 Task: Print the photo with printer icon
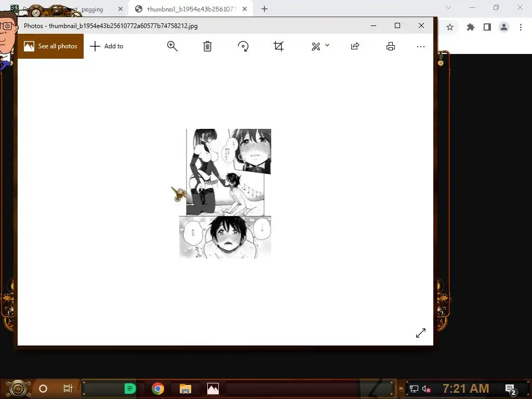(x=391, y=46)
